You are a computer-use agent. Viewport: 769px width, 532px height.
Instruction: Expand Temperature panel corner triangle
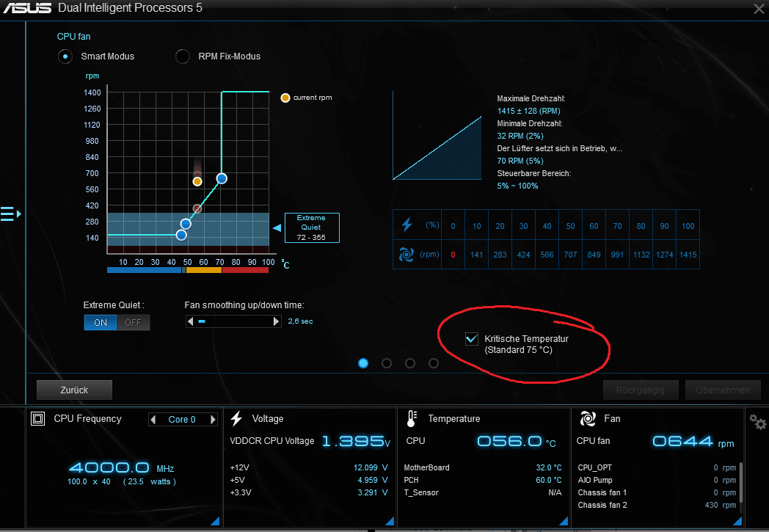(x=564, y=521)
